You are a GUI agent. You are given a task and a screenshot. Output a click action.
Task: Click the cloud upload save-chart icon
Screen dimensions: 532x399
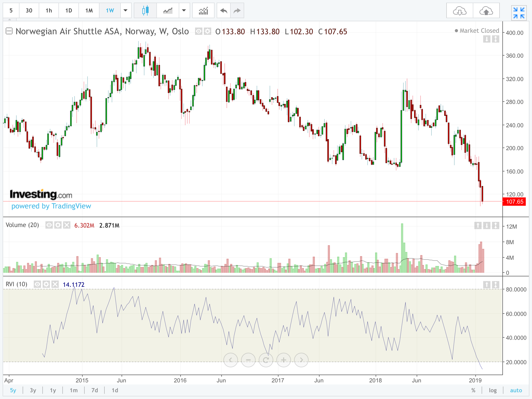(x=486, y=11)
